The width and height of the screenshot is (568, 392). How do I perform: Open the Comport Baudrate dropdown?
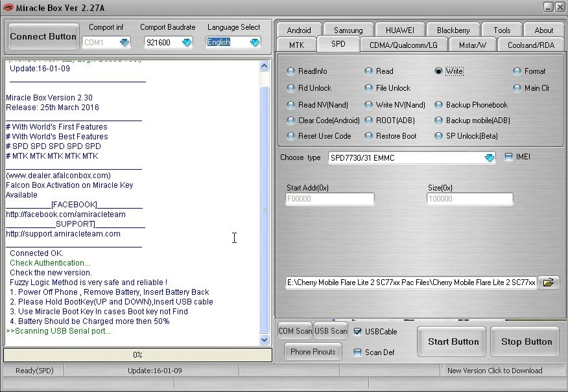pos(187,43)
